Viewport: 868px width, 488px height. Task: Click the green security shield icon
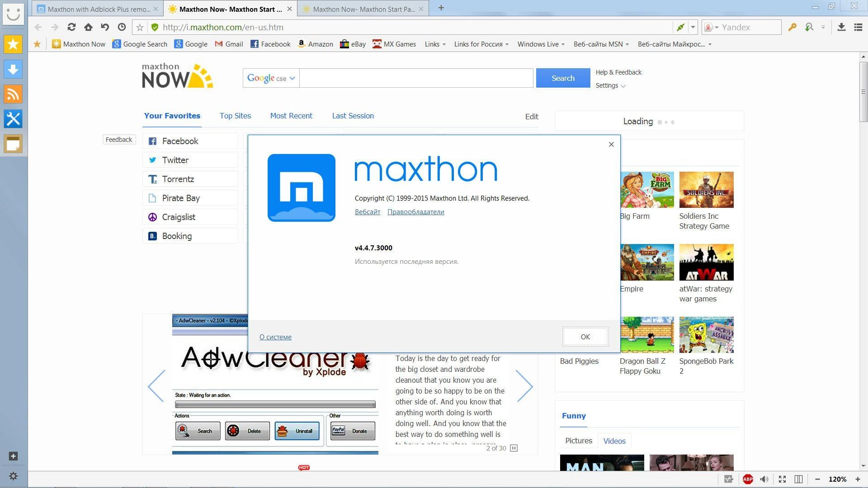coord(155,27)
